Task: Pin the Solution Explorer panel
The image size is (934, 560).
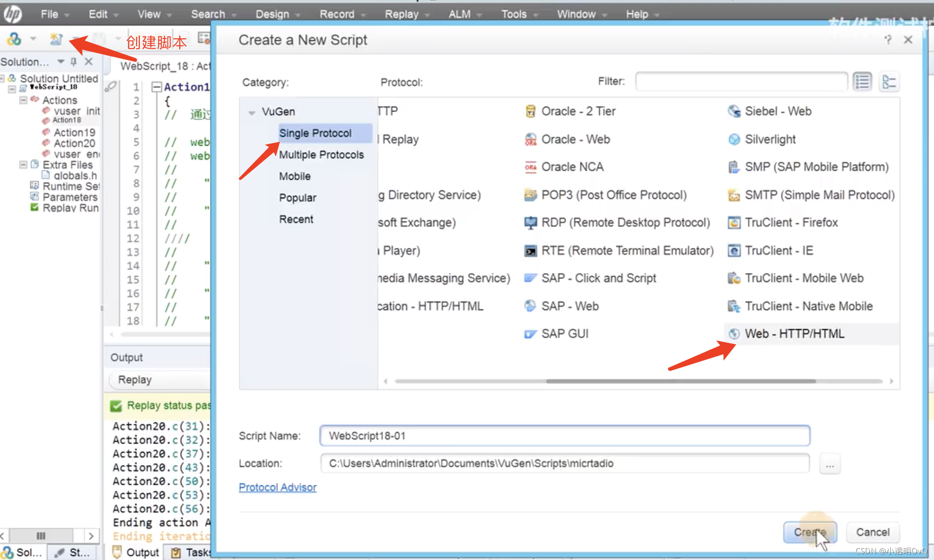Action: point(74,62)
